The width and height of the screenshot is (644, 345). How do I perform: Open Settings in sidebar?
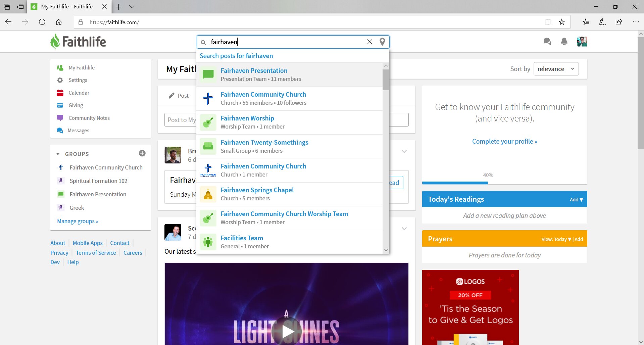pyautogui.click(x=78, y=80)
